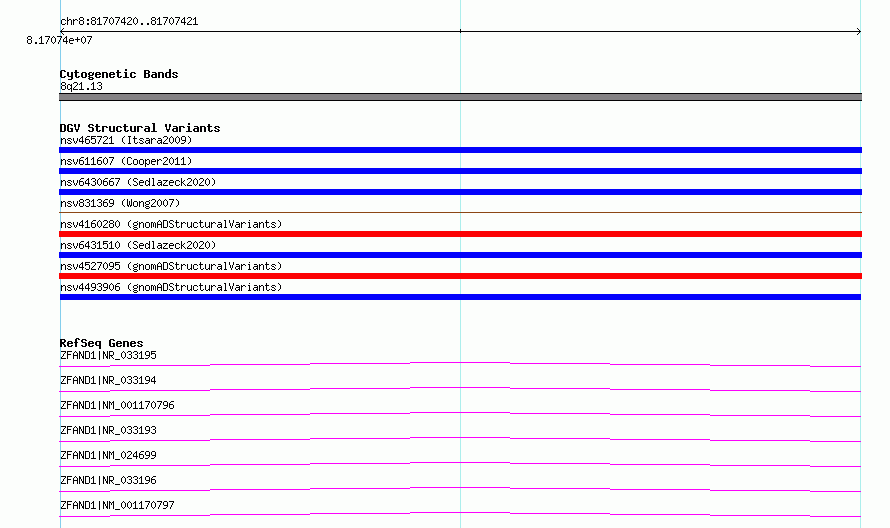Click the magenta line under ZFAND1|NM_024699
Image resolution: width=890 pixels, height=528 pixels.
(x=460, y=464)
